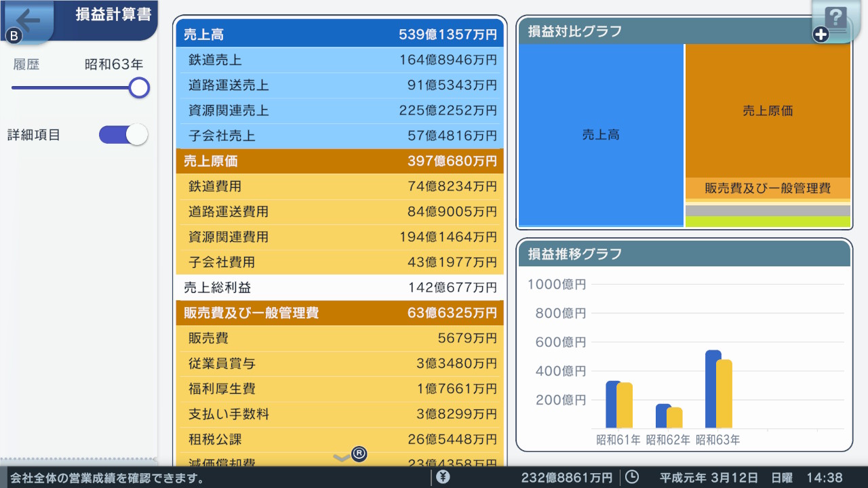
Task: Click the 昭和63年 bars in the trend chart
Action: [719, 390]
